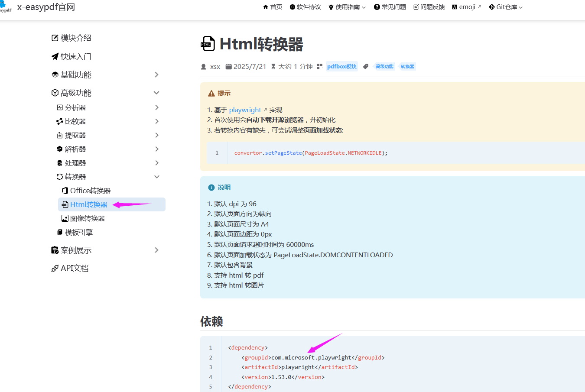Expand the 基础功能 section chevron
The width and height of the screenshot is (585, 392).
pyautogui.click(x=156, y=75)
